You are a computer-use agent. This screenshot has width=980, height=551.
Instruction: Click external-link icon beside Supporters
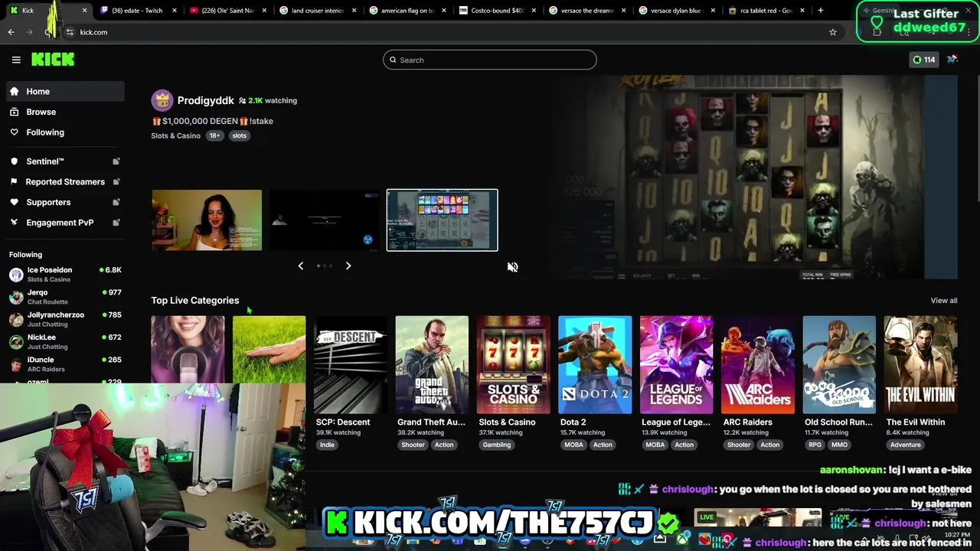(x=116, y=202)
